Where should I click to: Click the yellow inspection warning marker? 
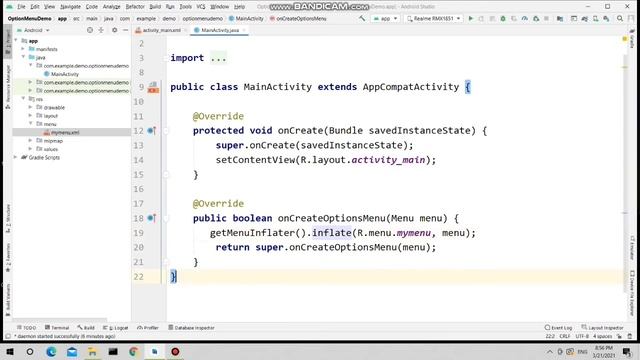[624, 39]
